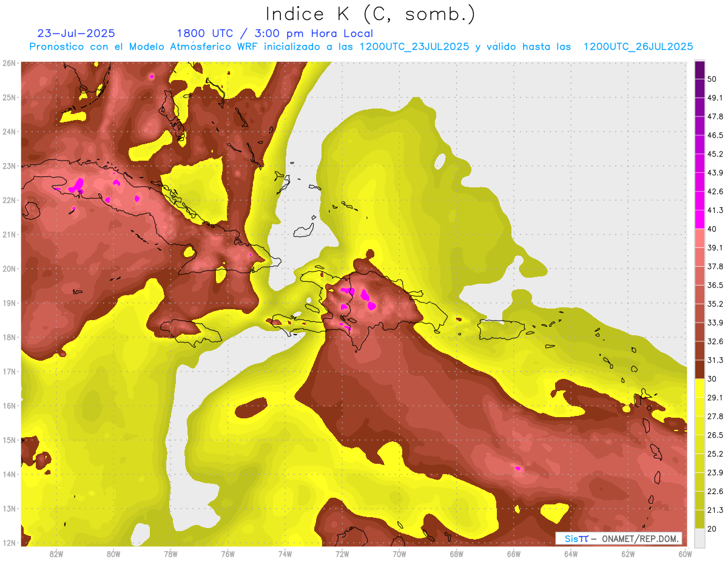The width and height of the screenshot is (728, 562).
Task: Click the colorbar value '49.1'
Action: click(715, 98)
